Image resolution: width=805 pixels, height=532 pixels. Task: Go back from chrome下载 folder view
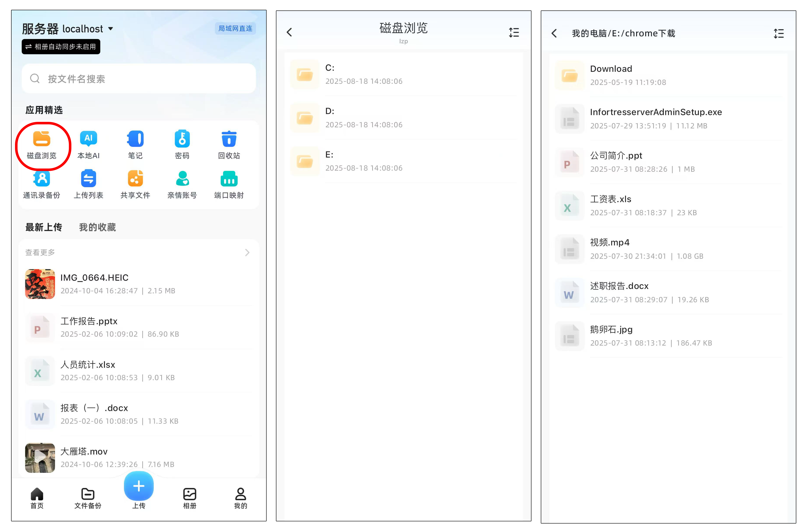click(x=554, y=33)
